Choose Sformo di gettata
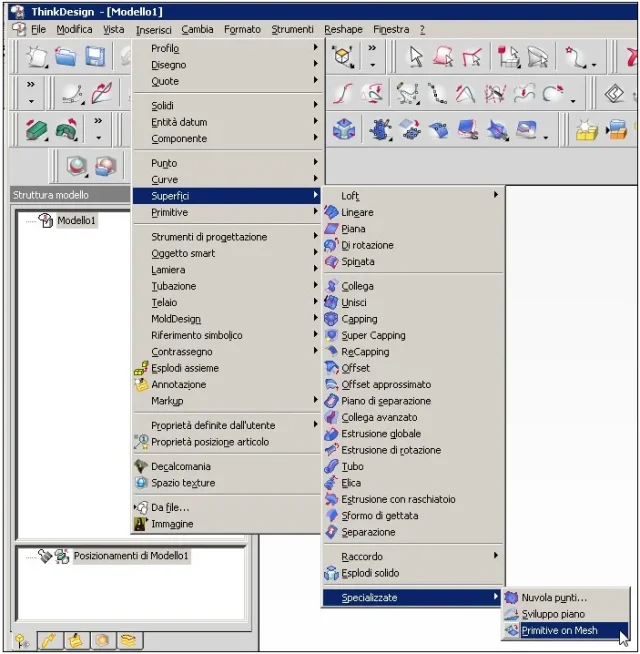Screen dimensions: 640x654 point(413,516)
